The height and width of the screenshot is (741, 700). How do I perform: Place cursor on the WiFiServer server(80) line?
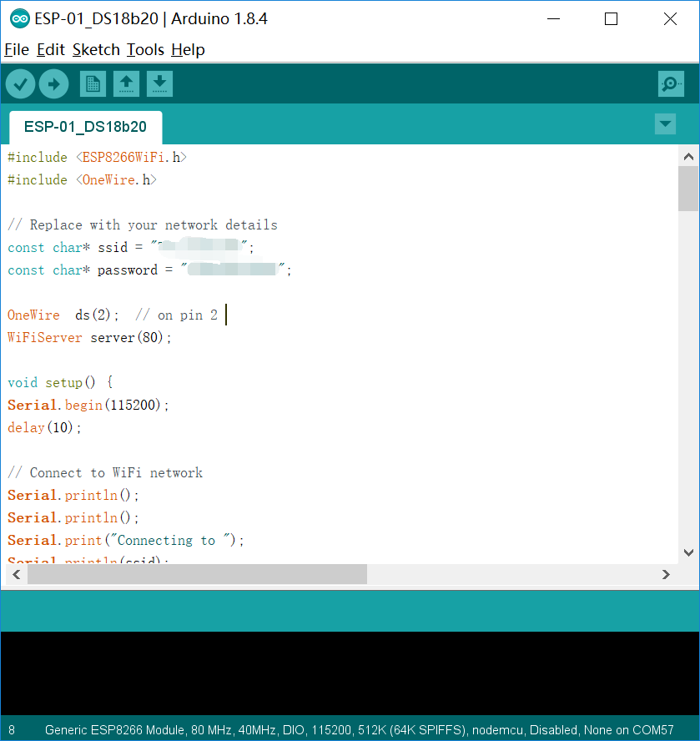tap(89, 337)
